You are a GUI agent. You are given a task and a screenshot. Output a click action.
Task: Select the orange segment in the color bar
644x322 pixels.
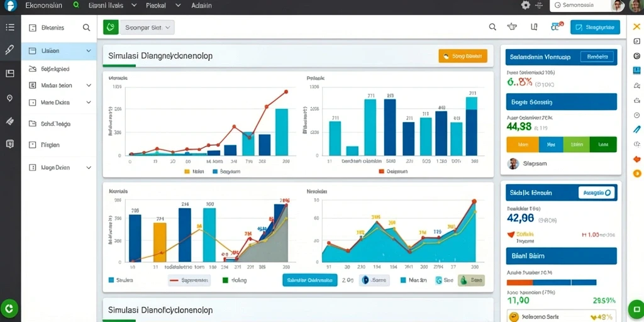pyautogui.click(x=523, y=145)
